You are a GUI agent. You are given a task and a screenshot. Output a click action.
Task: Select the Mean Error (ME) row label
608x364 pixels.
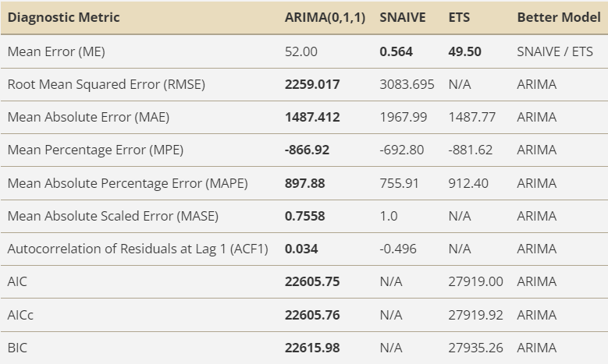(x=56, y=52)
